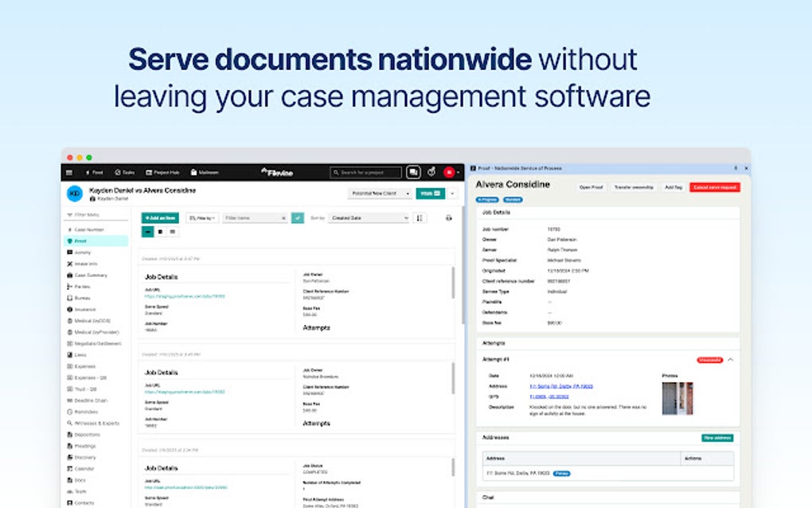Screen dimensions: 812x508
Task: Enable the green filter apply toggle
Action: coord(296,217)
